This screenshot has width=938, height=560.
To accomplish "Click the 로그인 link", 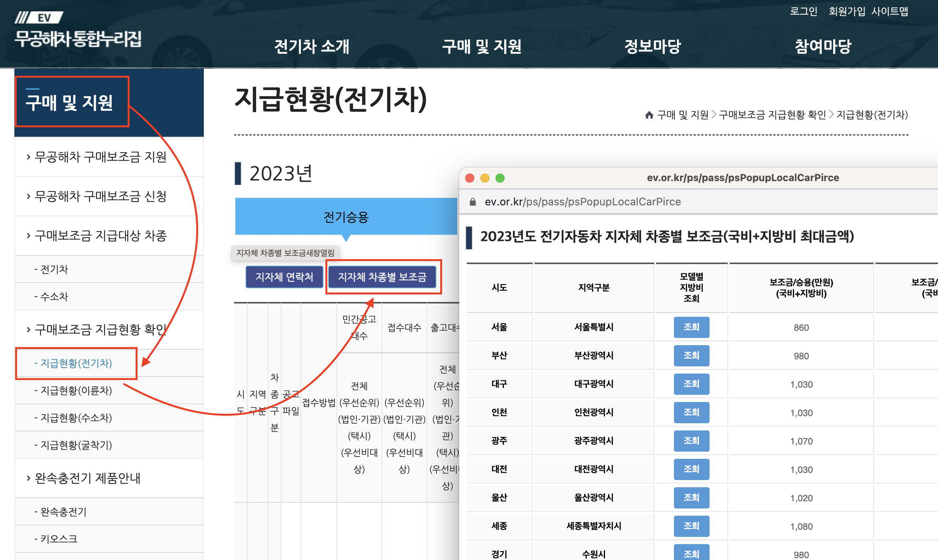I will 803,11.
